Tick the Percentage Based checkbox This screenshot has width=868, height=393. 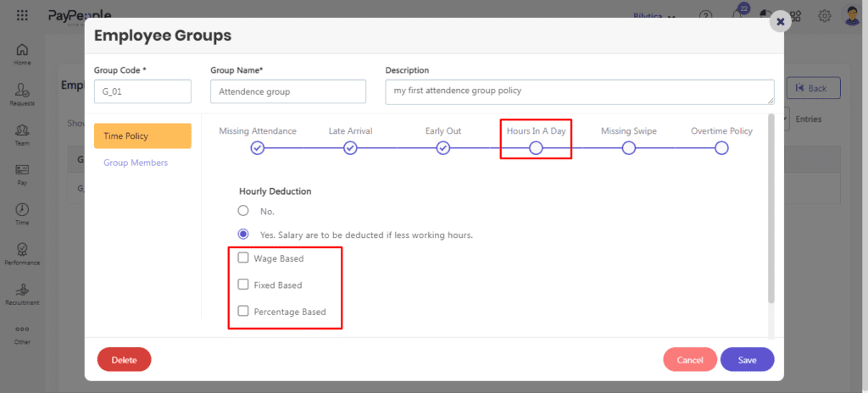coord(243,312)
